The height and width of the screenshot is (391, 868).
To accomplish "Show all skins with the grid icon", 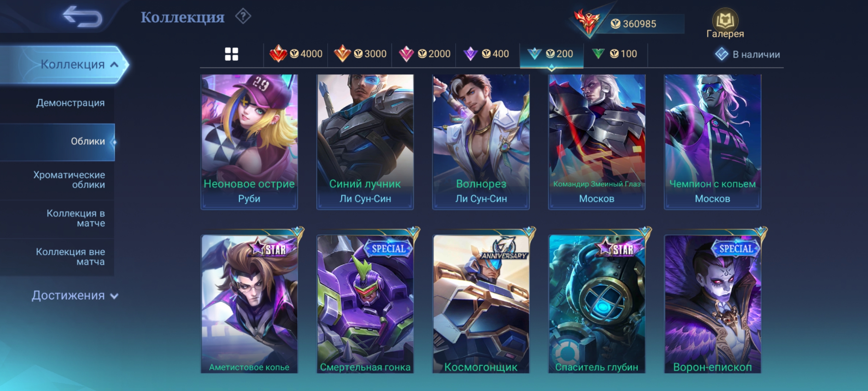I will [231, 54].
